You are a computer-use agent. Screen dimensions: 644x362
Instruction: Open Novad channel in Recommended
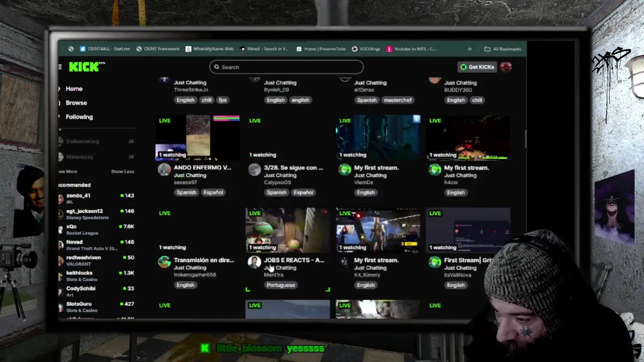(96, 245)
